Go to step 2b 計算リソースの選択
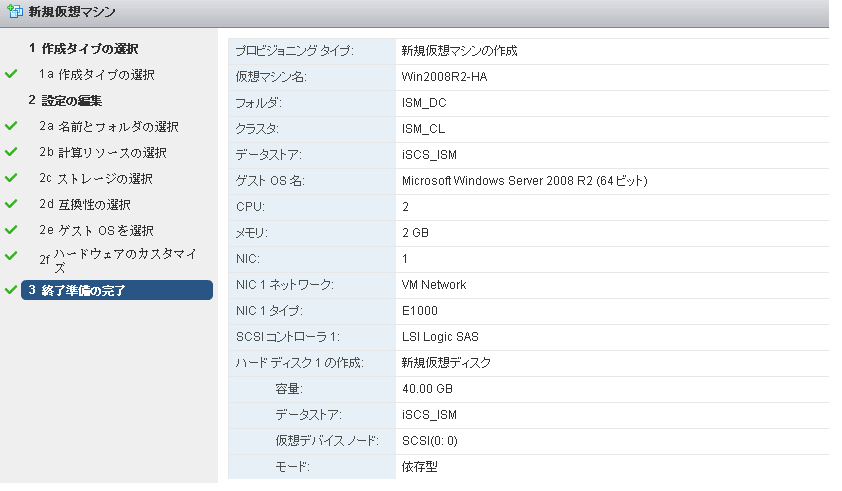Screen dimensions: 842x491 click(102, 152)
